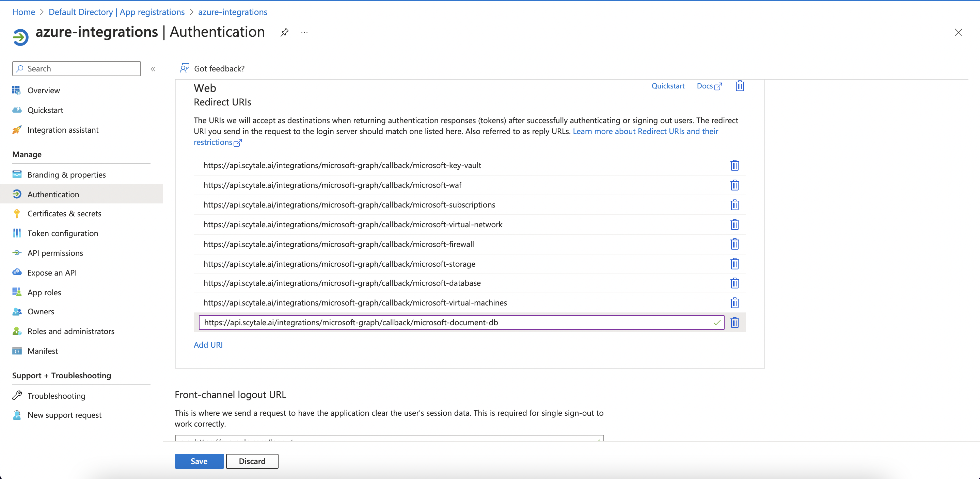This screenshot has height=479, width=980.
Task: Click the Branding & properties icon
Action: coord(17,175)
